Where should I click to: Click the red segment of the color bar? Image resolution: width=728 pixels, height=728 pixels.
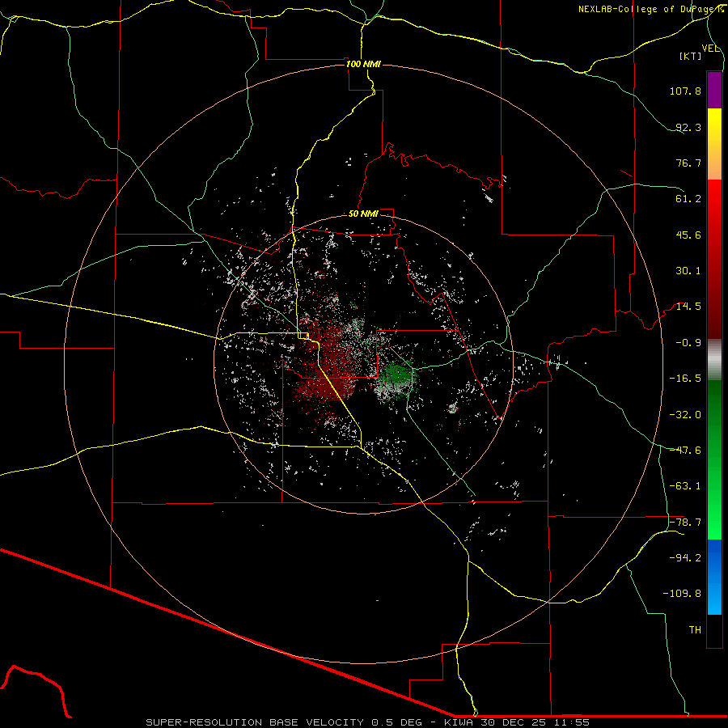714,259
